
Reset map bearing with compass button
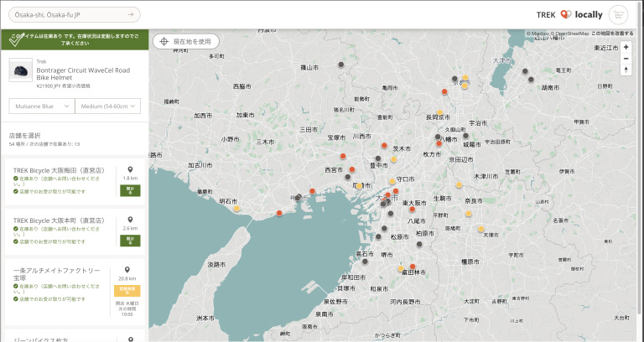(x=626, y=70)
